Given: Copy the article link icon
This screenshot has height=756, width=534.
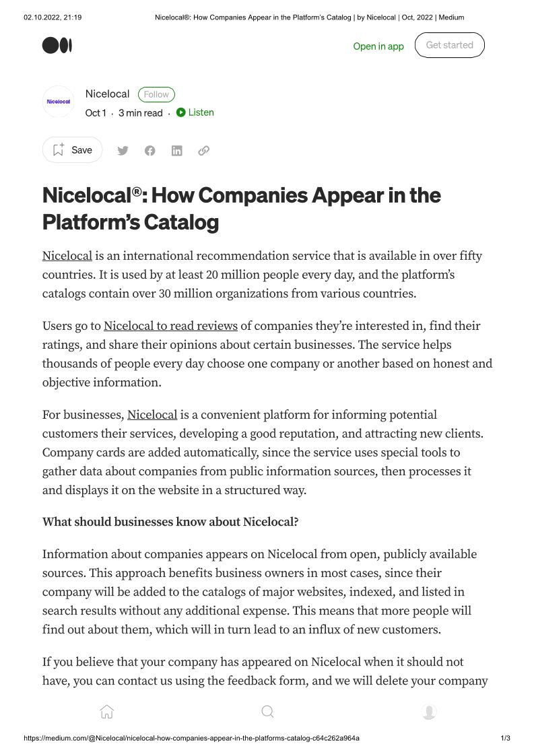Looking at the screenshot, I should click(x=203, y=151).
